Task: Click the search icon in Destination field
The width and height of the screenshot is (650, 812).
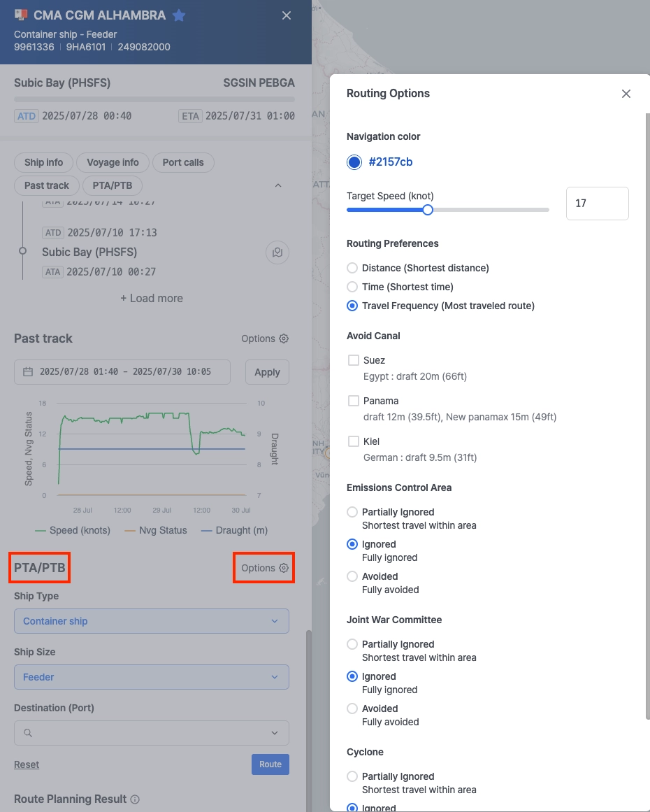Action: pyautogui.click(x=28, y=733)
